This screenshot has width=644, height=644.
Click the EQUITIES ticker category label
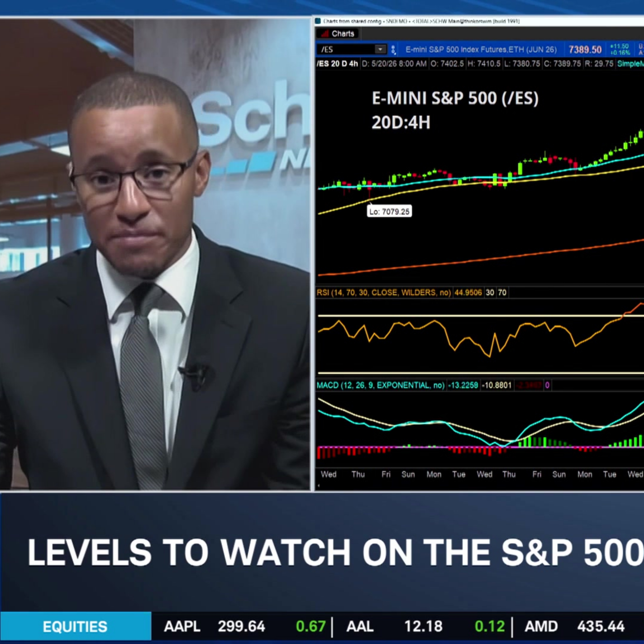click(75, 627)
